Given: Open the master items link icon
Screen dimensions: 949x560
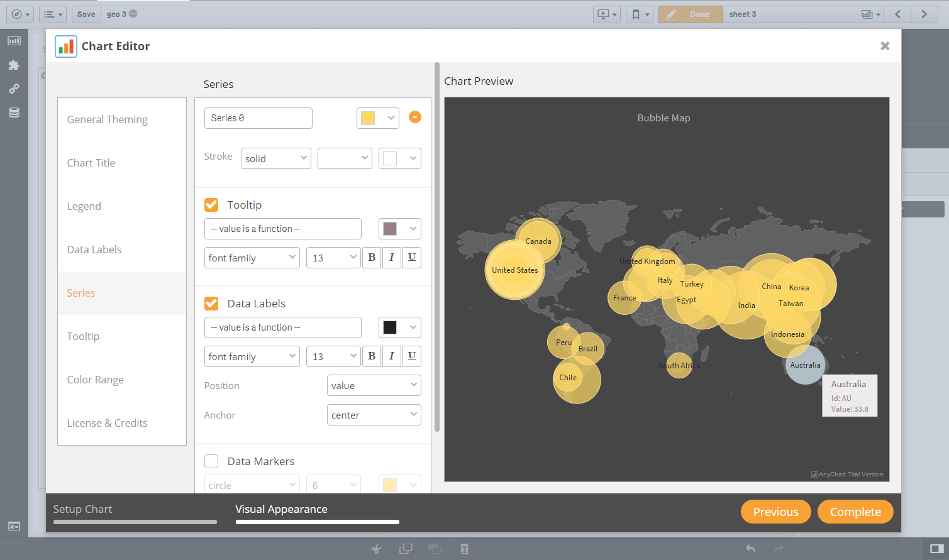Looking at the screenshot, I should point(14,89).
